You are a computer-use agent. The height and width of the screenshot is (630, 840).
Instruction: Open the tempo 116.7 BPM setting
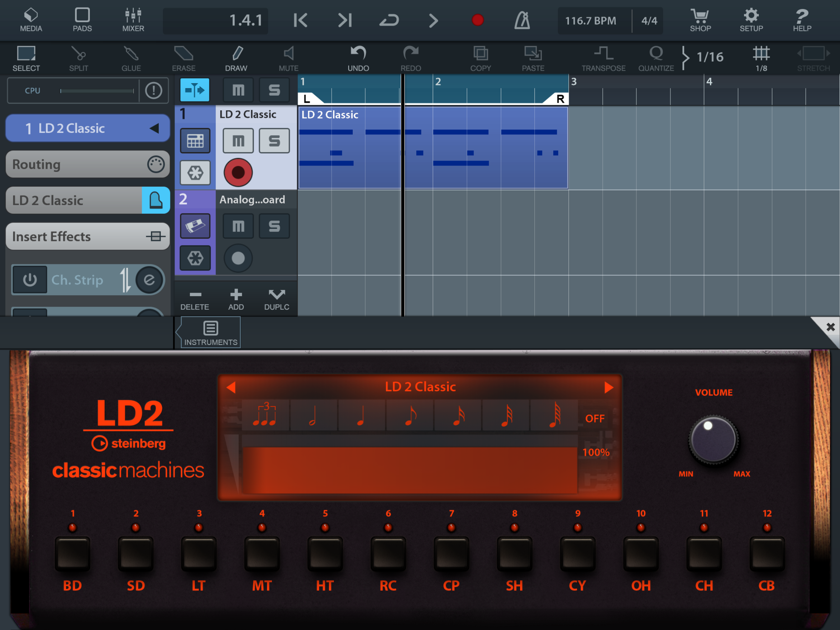click(x=590, y=21)
